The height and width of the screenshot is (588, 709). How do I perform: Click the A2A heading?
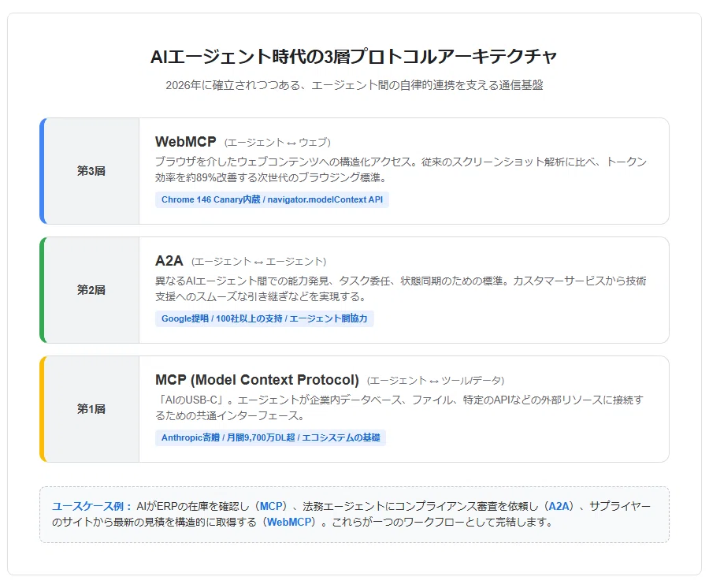[169, 261]
